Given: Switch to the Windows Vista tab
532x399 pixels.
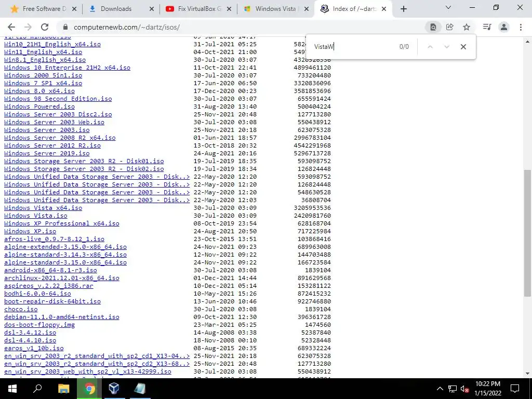Looking at the screenshot, I should [x=275, y=9].
